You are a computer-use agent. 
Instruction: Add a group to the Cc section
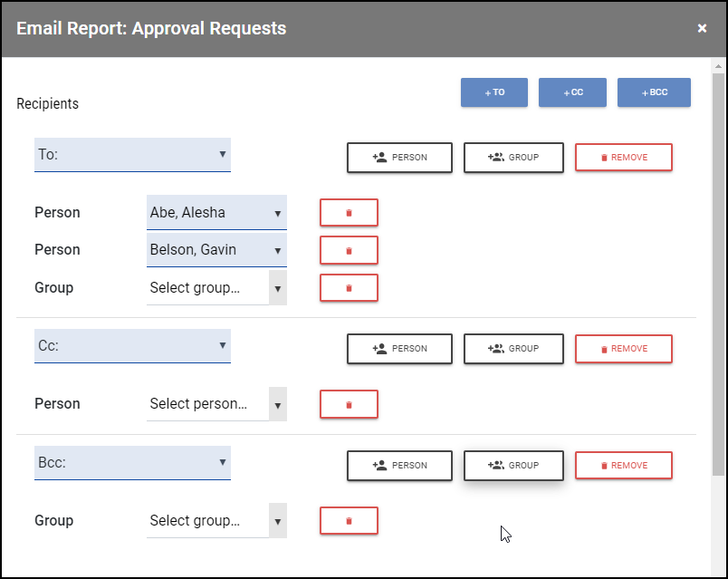(513, 349)
